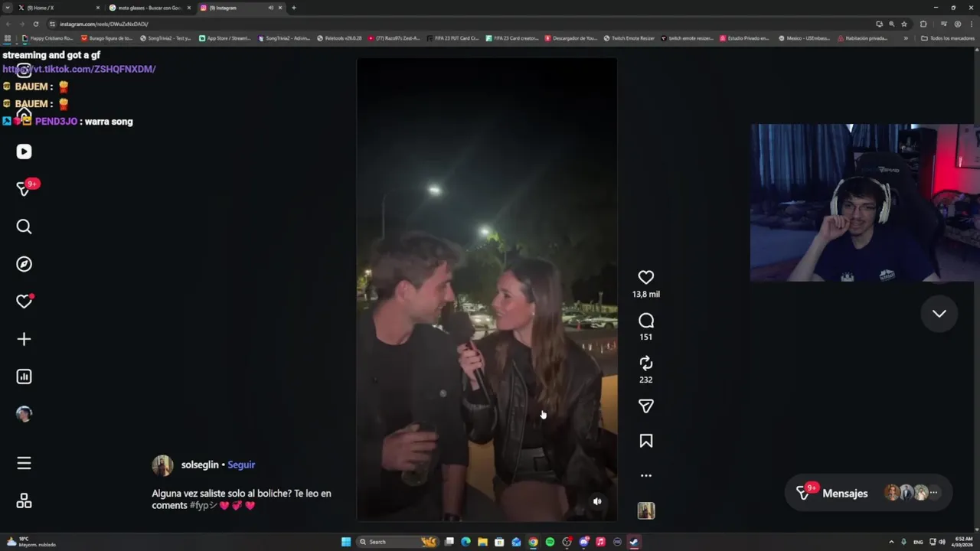The width and height of the screenshot is (980, 551).
Task: Open the reel's three-dot options menu
Action: (x=646, y=475)
